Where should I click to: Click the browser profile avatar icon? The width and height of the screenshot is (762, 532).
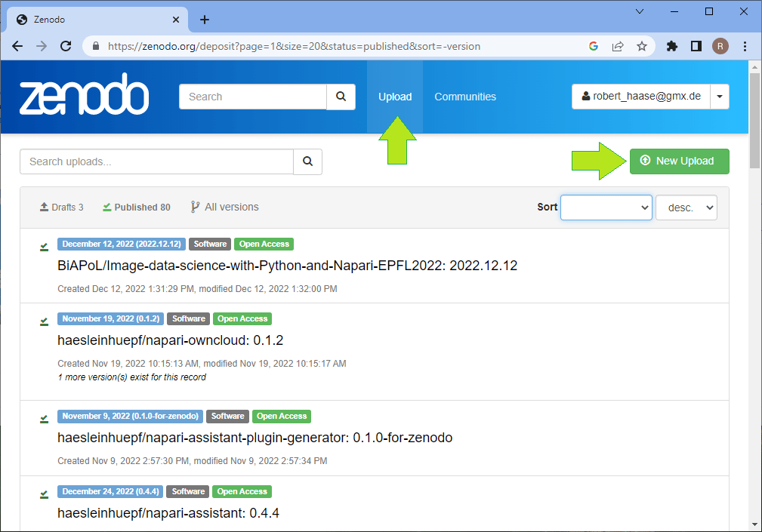pos(720,46)
